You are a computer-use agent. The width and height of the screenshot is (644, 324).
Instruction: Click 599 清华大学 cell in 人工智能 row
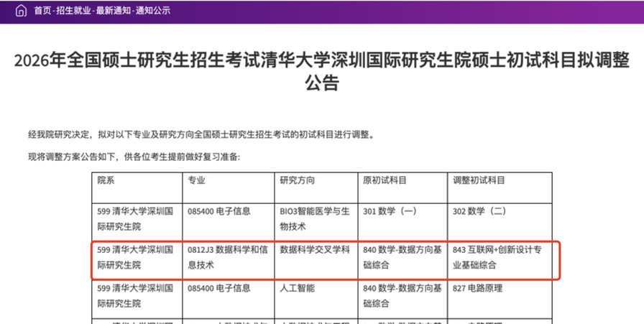(137, 300)
